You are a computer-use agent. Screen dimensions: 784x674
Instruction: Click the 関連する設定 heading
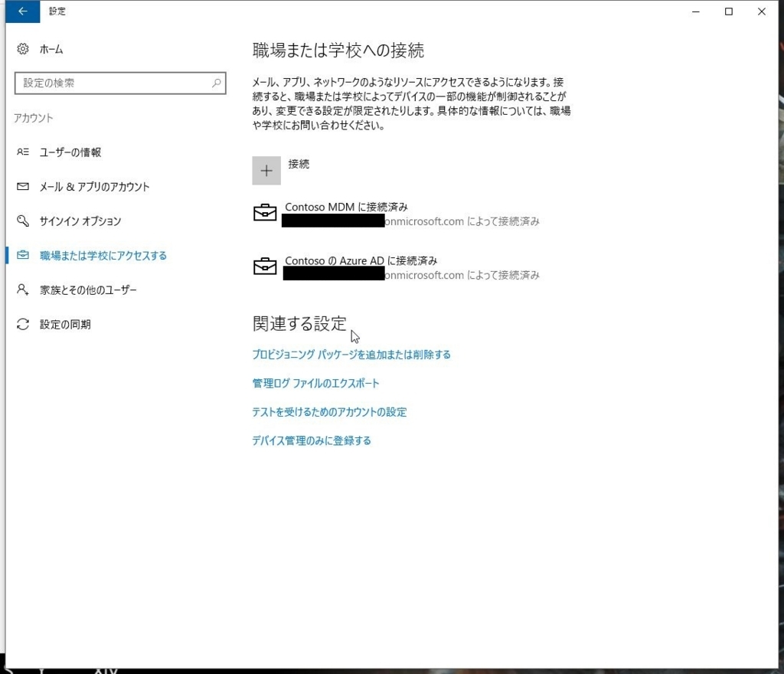299,324
